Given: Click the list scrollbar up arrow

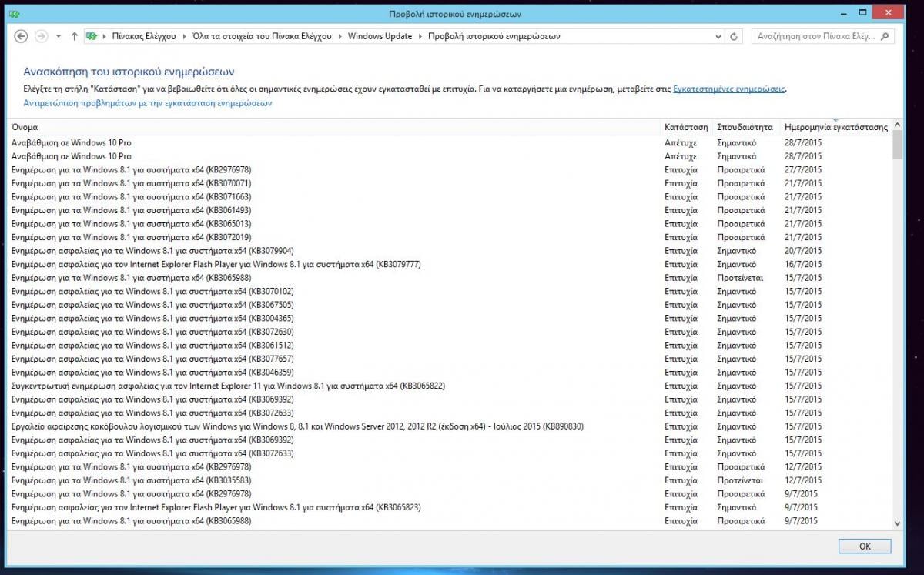Looking at the screenshot, I should pos(897,126).
